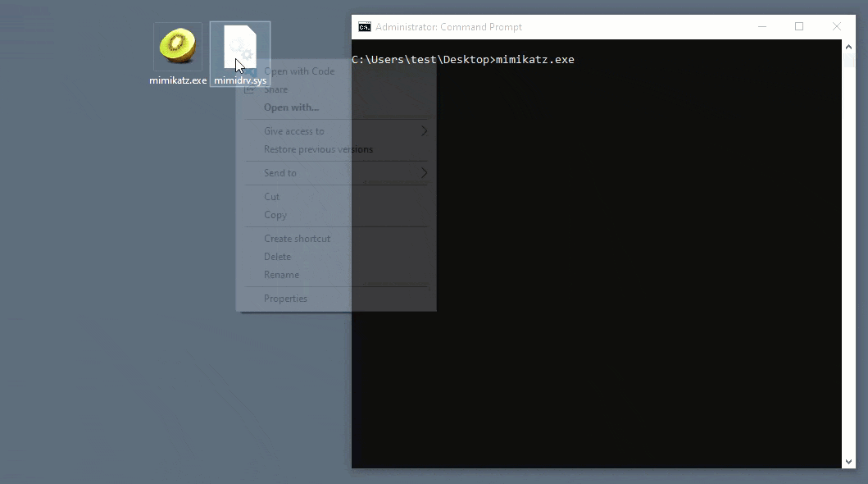Click the scroll-up arrow on the console scrollbar

[x=849, y=46]
